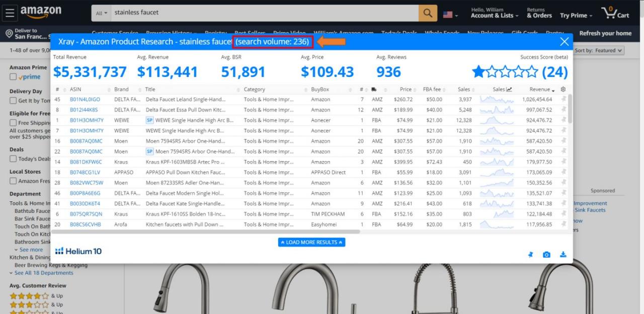
Task: Take screenshot with Xray camera icon
Action: 546,255
